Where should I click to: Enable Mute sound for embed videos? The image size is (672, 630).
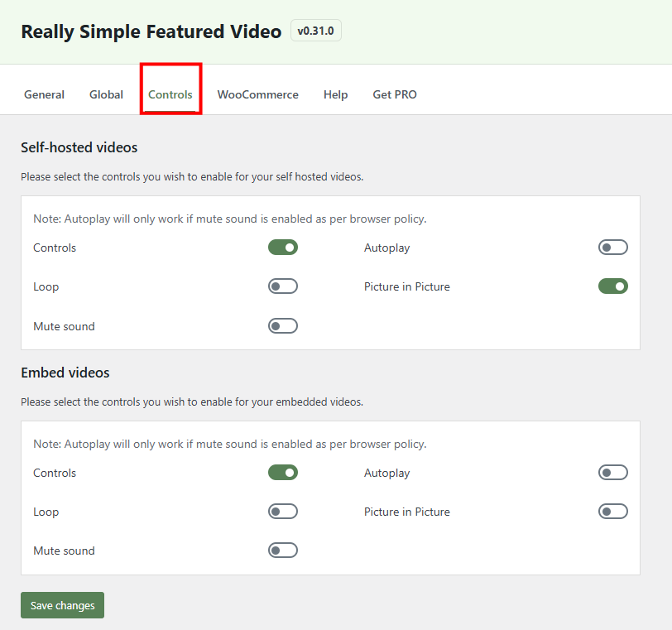(x=282, y=550)
